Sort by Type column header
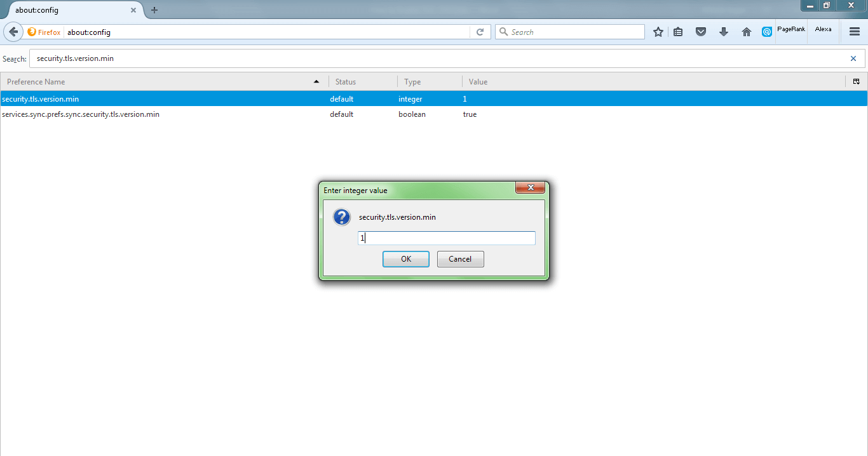This screenshot has height=456, width=868. tap(430, 81)
